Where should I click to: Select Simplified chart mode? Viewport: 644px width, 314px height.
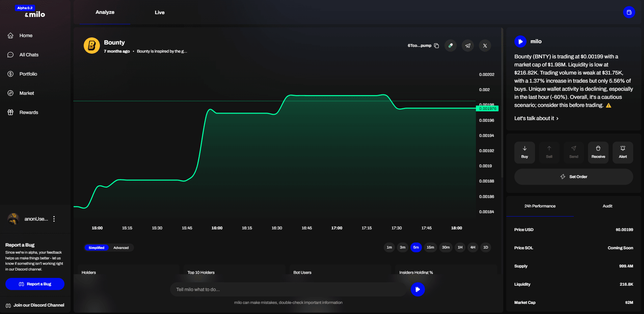tap(97, 248)
